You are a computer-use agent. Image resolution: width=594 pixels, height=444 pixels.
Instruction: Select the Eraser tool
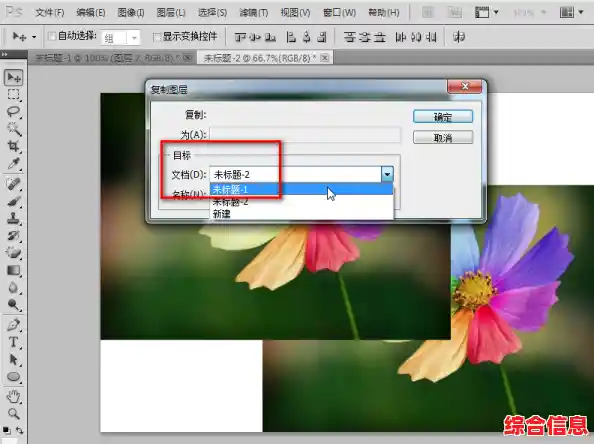pyautogui.click(x=14, y=252)
